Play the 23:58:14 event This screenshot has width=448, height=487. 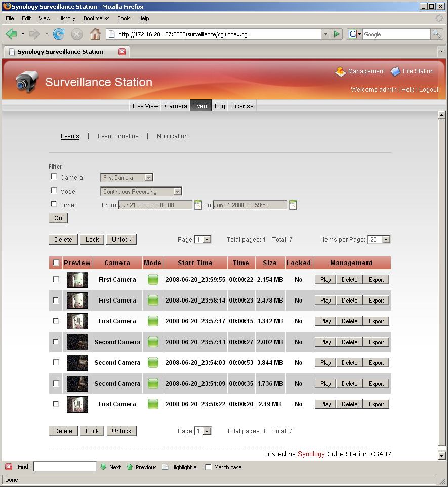(325, 301)
